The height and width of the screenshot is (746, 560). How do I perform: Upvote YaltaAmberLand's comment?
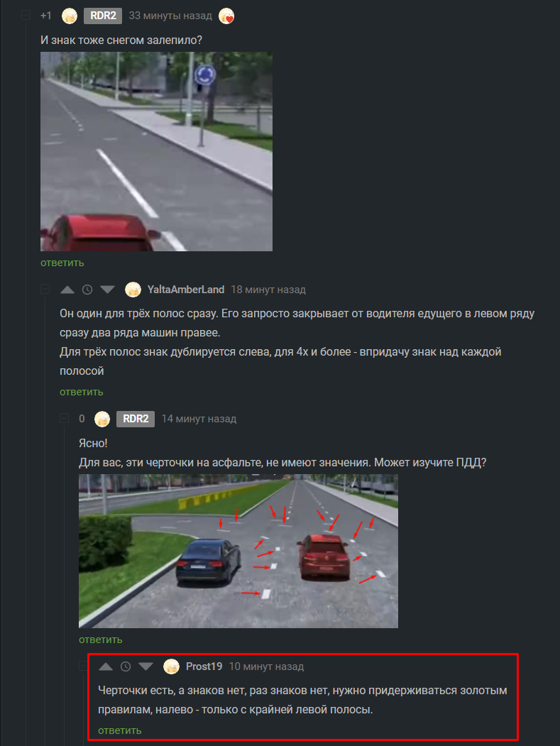pos(67,290)
